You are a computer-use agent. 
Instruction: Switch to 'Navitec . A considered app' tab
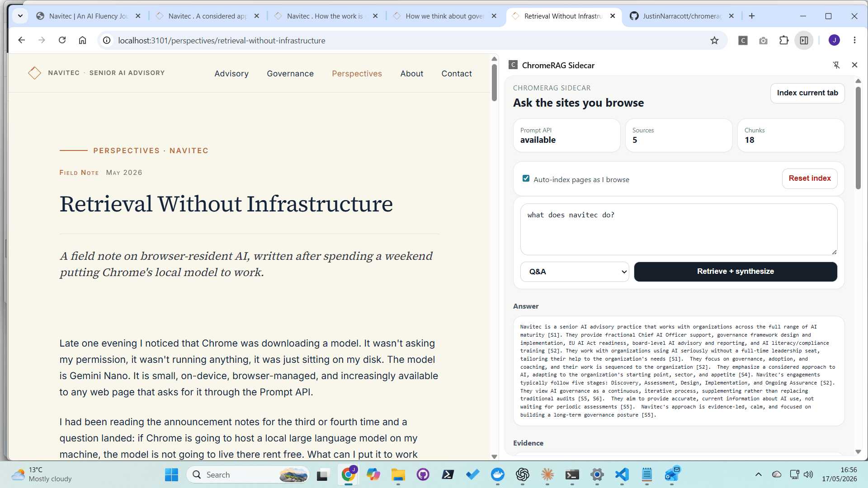(208, 16)
